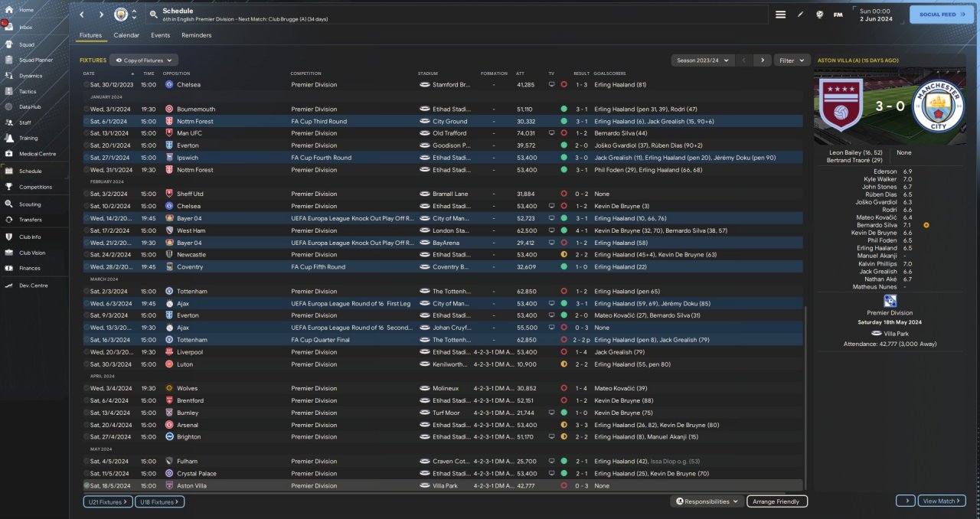Click the fixtures list vertical scrollbar

[x=806, y=398]
